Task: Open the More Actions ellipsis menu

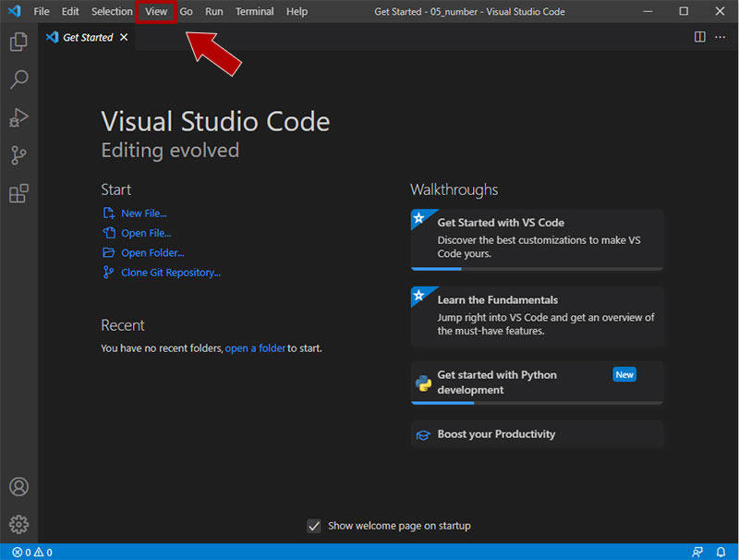Action: [721, 37]
